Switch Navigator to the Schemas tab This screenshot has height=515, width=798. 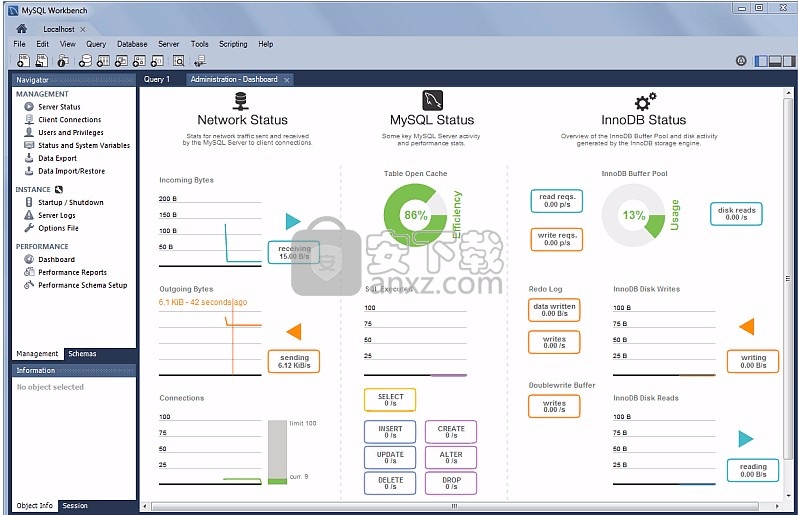click(x=82, y=354)
